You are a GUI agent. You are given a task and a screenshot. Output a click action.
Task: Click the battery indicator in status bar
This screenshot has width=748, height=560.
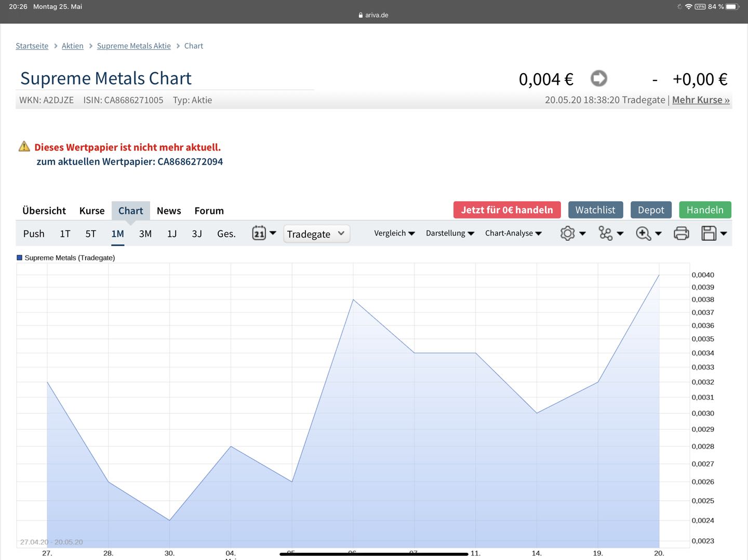732,7
